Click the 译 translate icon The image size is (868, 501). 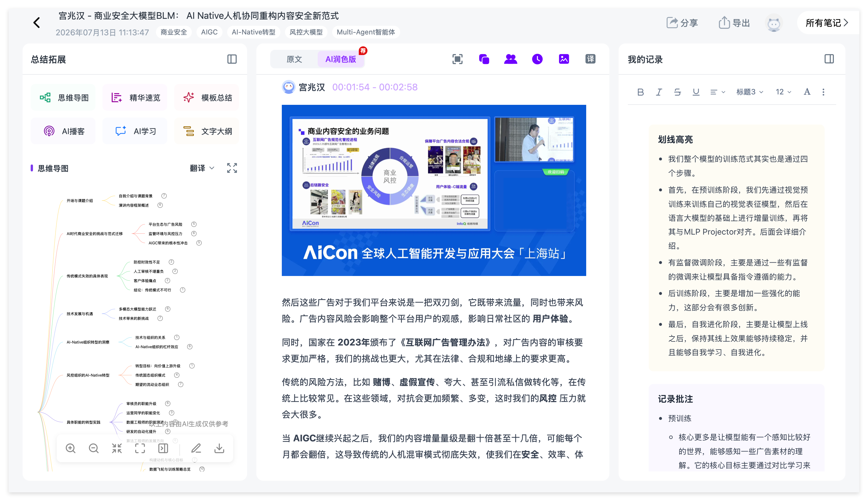coord(591,59)
